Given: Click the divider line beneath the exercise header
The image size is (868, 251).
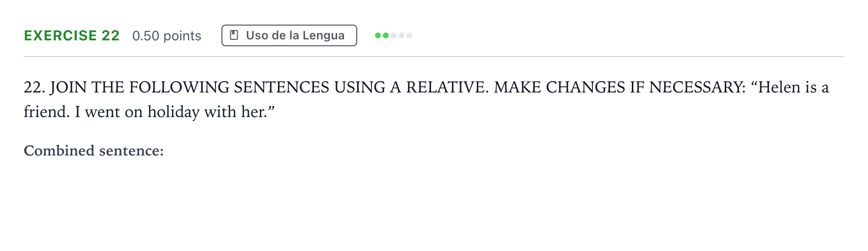Looking at the screenshot, I should (x=434, y=57).
